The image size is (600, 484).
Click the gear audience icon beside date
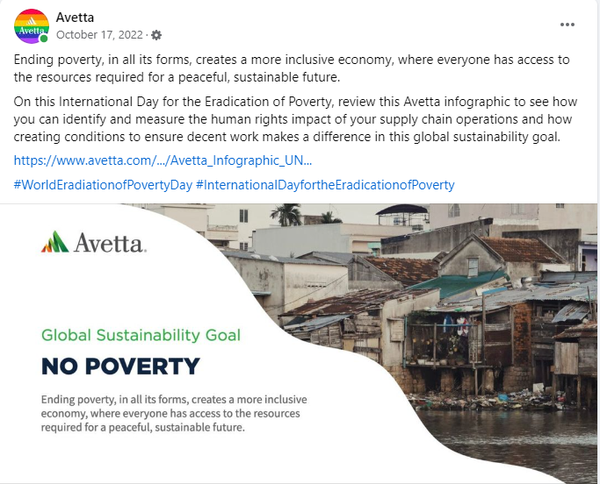[x=156, y=34]
